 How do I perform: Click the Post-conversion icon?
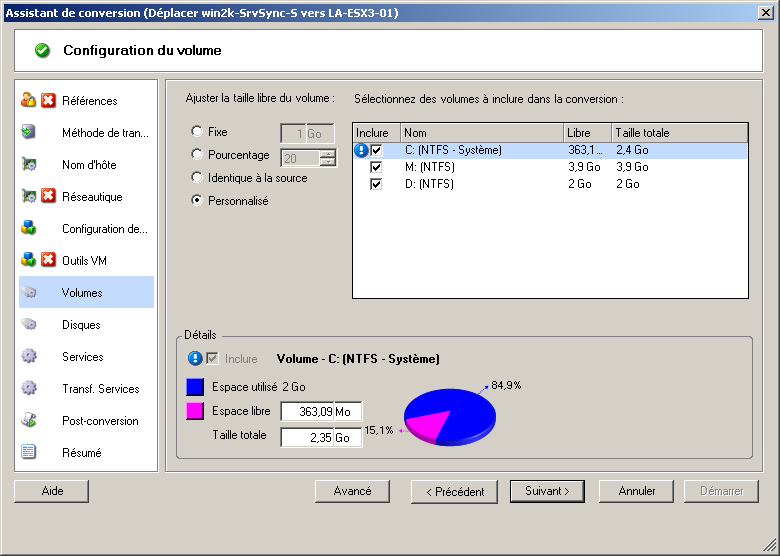pyautogui.click(x=28, y=420)
